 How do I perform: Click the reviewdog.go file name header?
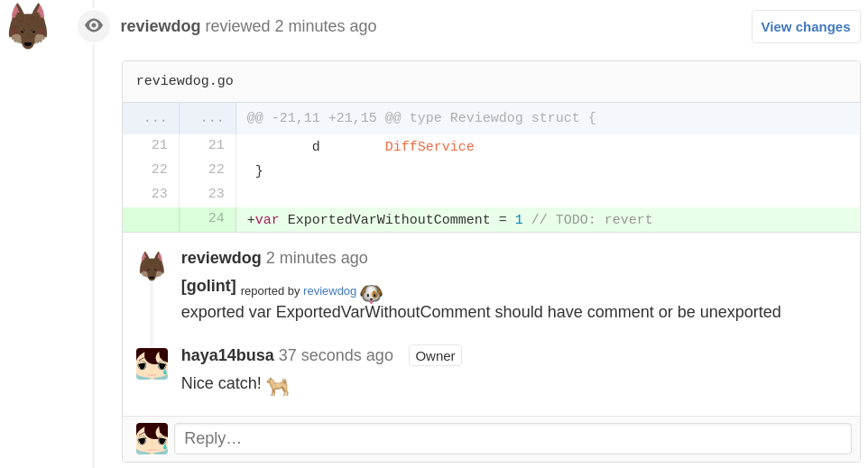coord(185,81)
